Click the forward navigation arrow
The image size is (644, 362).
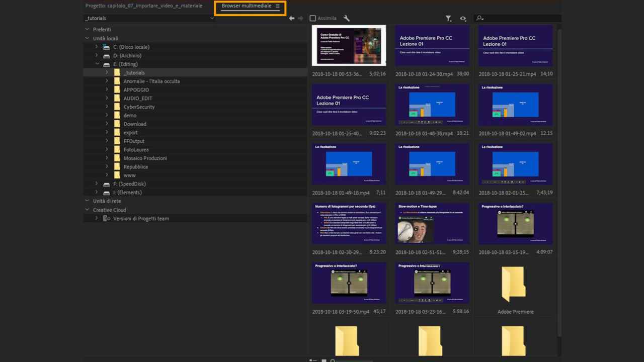click(x=300, y=19)
